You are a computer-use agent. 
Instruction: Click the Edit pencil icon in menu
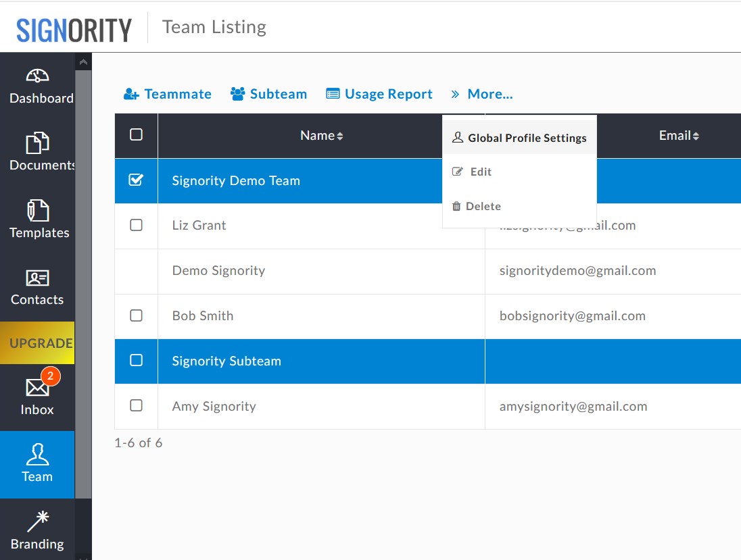point(457,172)
